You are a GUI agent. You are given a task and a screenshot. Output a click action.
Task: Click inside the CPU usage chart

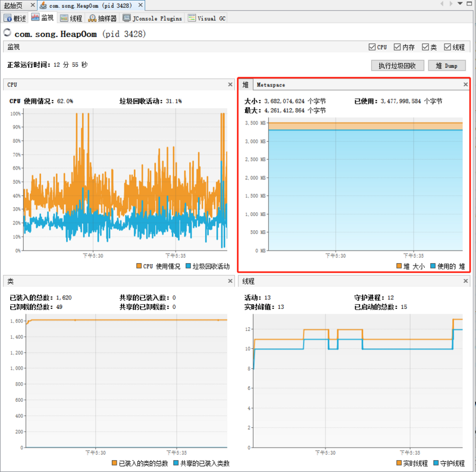125,179
